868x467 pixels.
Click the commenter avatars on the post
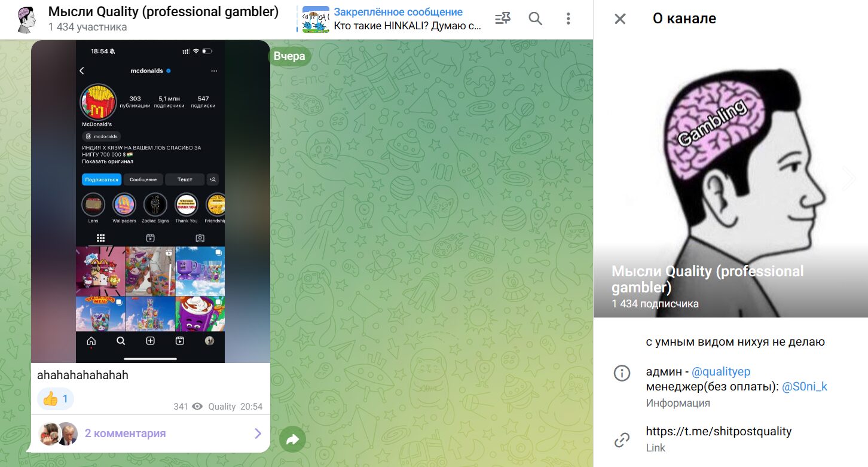click(58, 434)
